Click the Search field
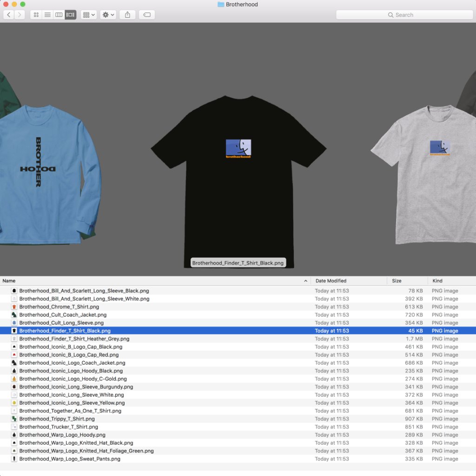The image size is (476, 476). (404, 15)
